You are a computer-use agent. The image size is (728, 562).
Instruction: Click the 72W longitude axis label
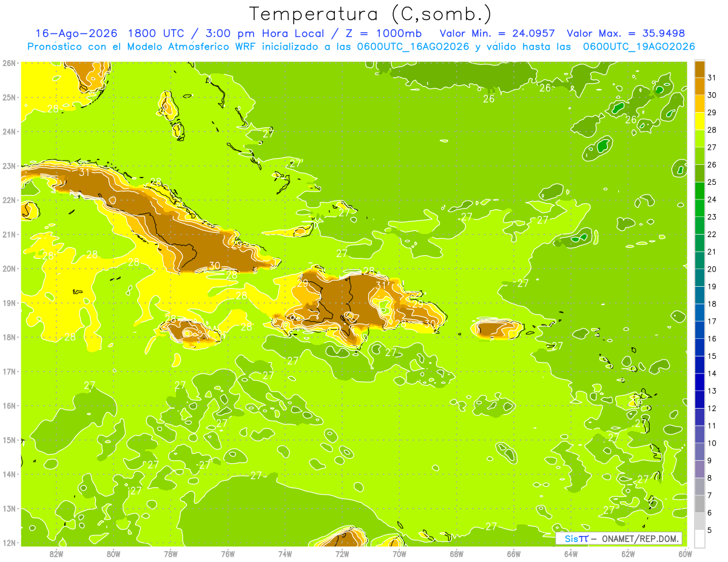point(342,554)
